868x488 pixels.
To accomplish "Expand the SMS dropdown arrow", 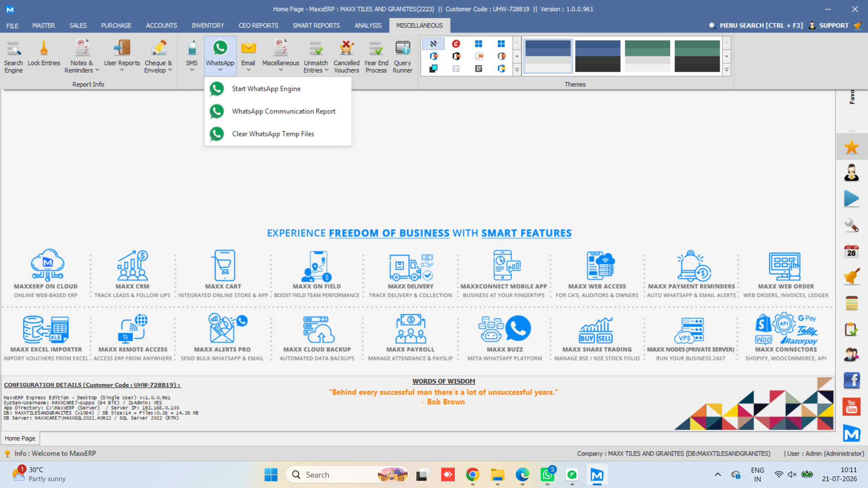I will click(x=192, y=70).
